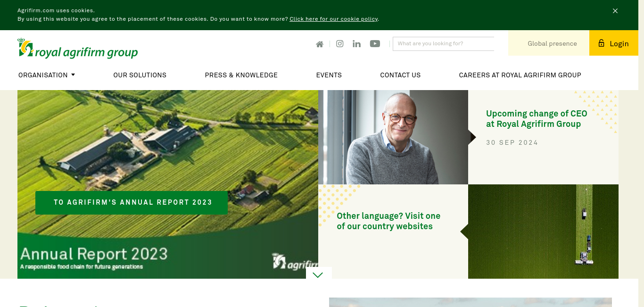
Task: Expand the Organisation menu dropdown arrow
Action: click(73, 75)
